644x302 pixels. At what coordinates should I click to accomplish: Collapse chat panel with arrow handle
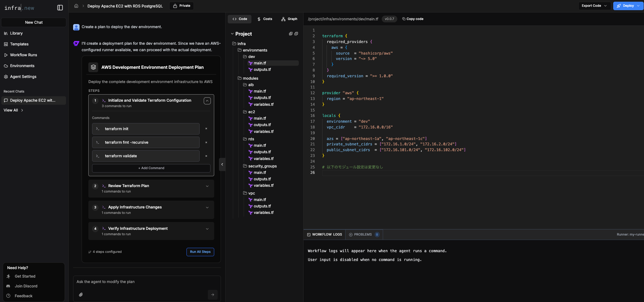(x=222, y=164)
